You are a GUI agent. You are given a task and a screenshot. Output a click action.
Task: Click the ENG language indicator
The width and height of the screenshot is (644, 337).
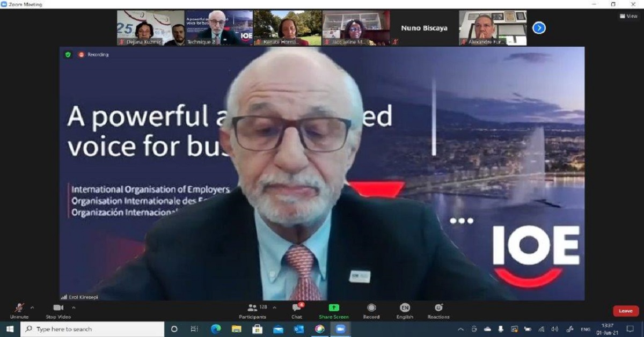586,329
